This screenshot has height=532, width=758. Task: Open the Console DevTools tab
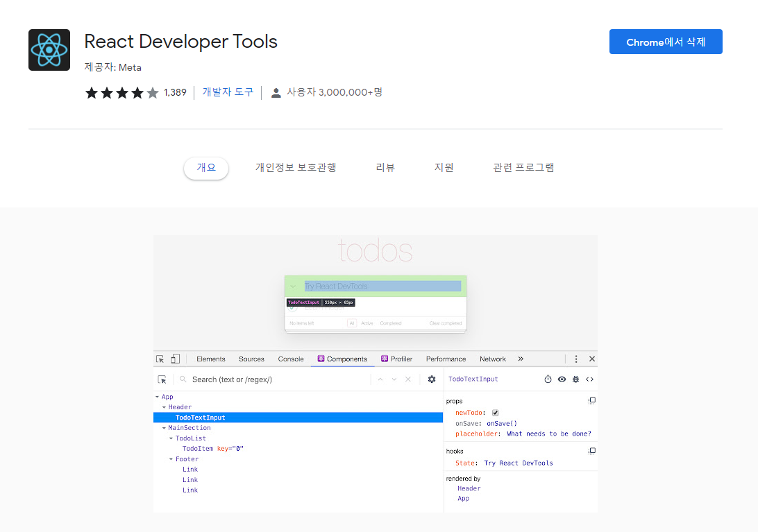tap(291, 359)
